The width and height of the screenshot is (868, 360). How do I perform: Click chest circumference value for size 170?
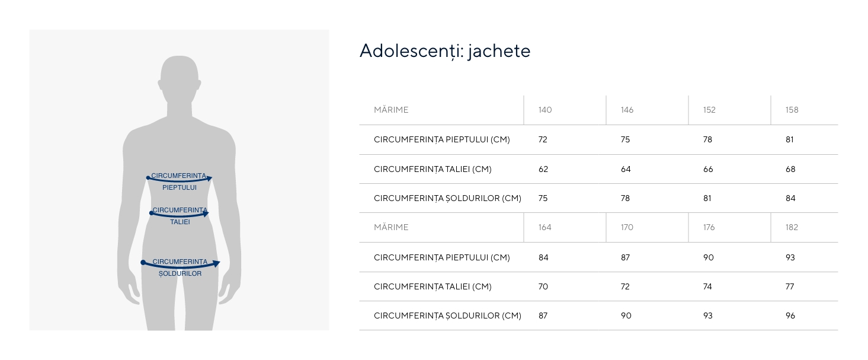[x=626, y=257]
